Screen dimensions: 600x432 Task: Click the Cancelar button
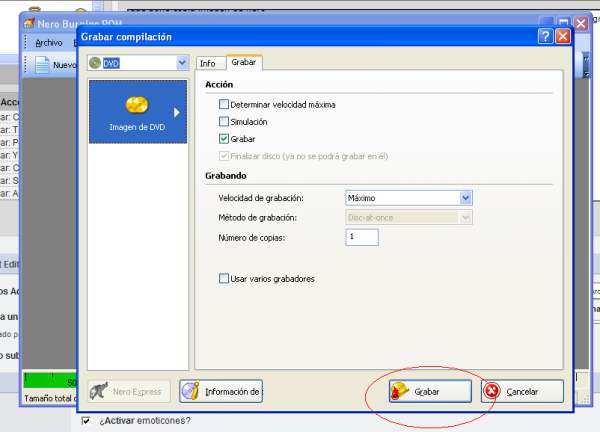(522, 391)
